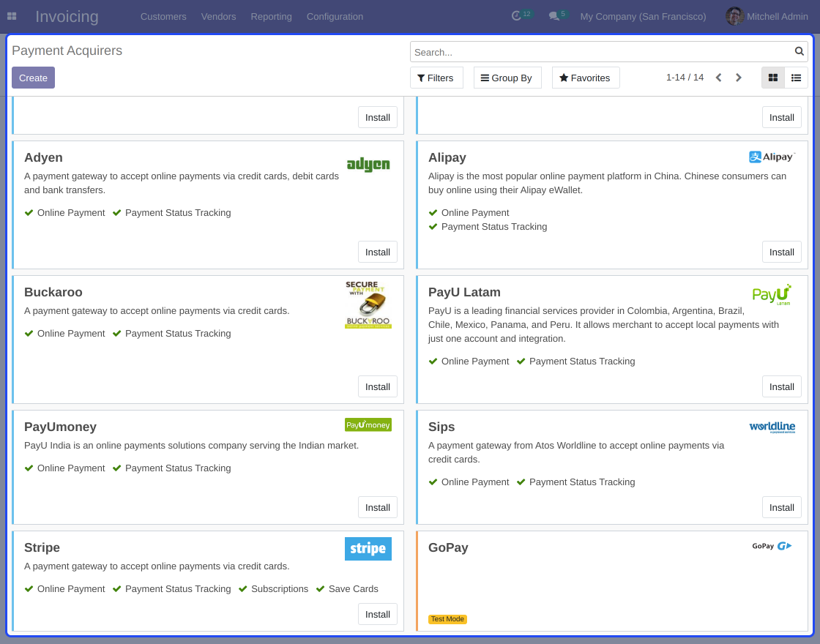Install the Alipay acquirer
Viewport: 820px width, 644px height.
(781, 252)
